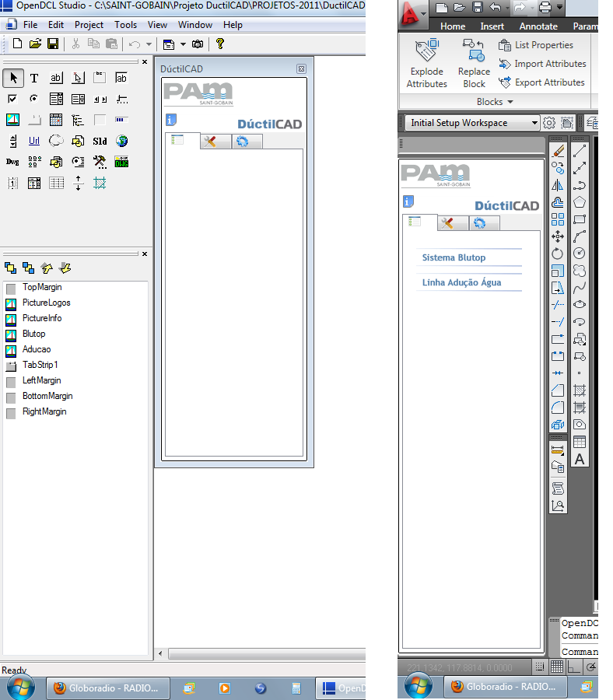613x700 pixels.
Task: Click Save icon in OpenDCL toolbar
Action: tap(53, 44)
